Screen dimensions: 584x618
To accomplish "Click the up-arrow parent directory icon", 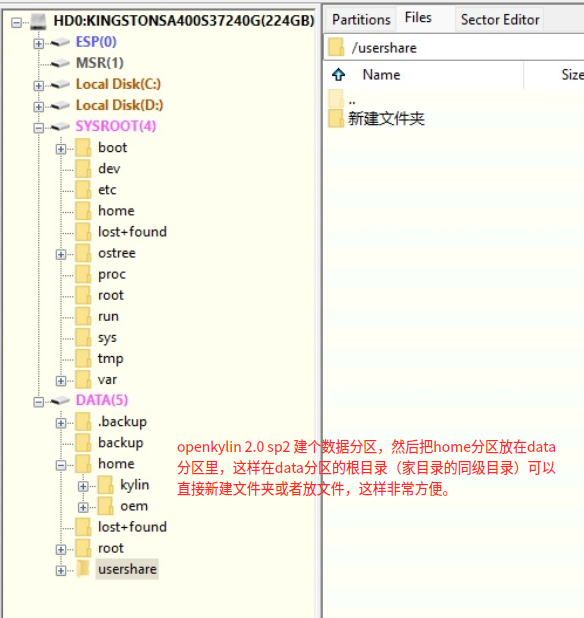I will 338,74.
